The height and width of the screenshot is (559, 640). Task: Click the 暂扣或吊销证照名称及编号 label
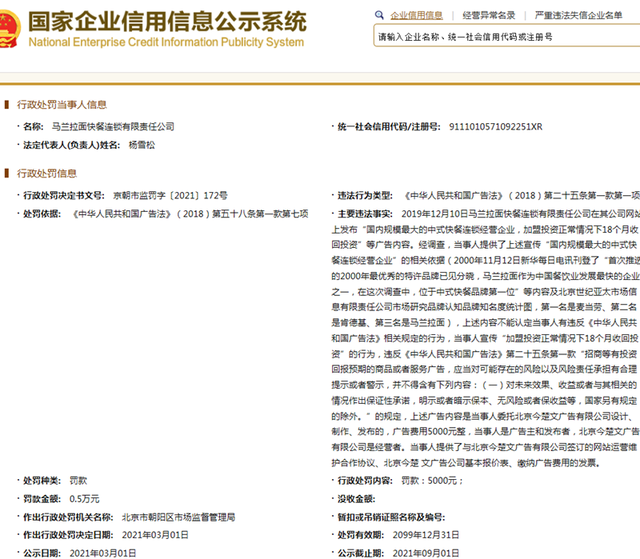pyautogui.click(x=391, y=517)
